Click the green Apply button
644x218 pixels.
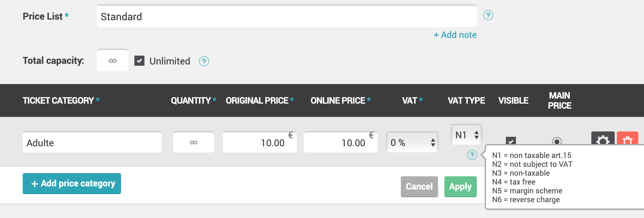[x=460, y=187]
